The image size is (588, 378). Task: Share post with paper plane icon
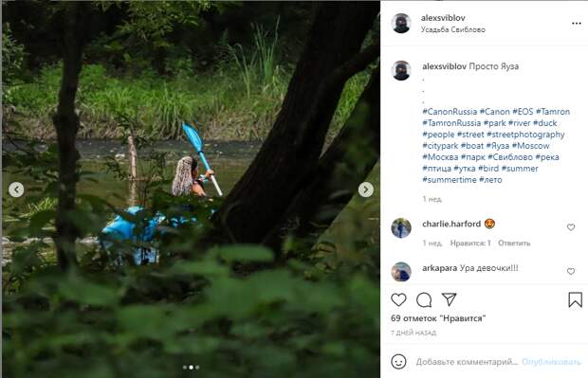click(449, 299)
